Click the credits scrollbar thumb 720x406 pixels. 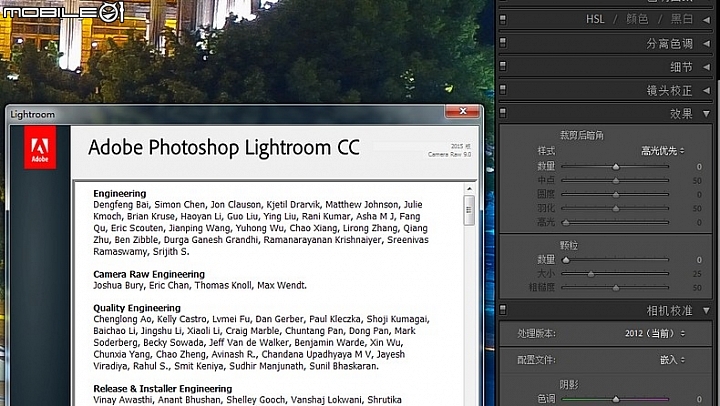pos(469,210)
